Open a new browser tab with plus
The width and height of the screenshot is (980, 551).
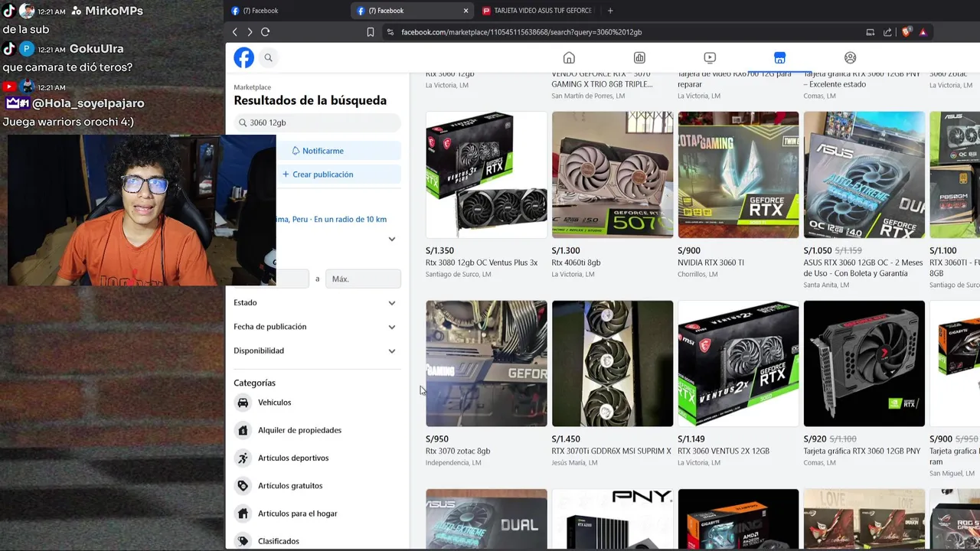pyautogui.click(x=610, y=11)
